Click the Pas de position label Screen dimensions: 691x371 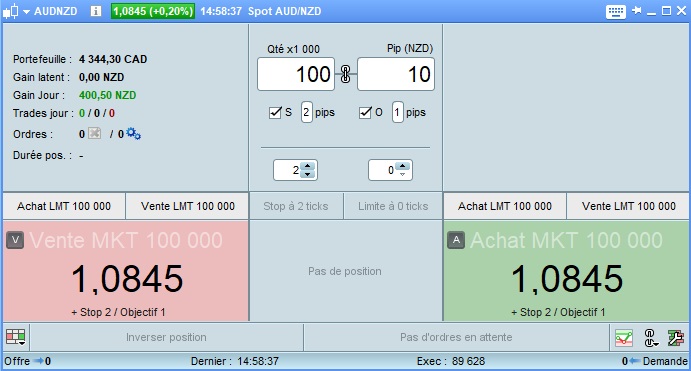(x=345, y=271)
